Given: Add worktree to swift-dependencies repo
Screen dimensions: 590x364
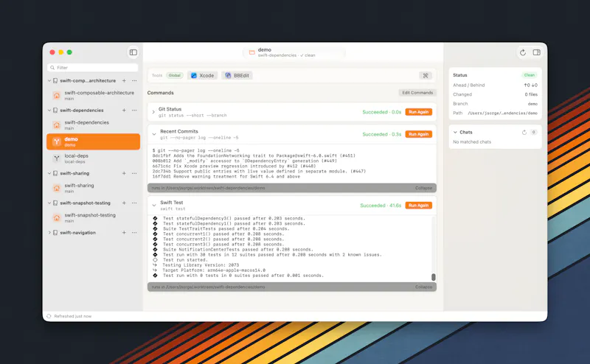Looking at the screenshot, I should (124, 111).
